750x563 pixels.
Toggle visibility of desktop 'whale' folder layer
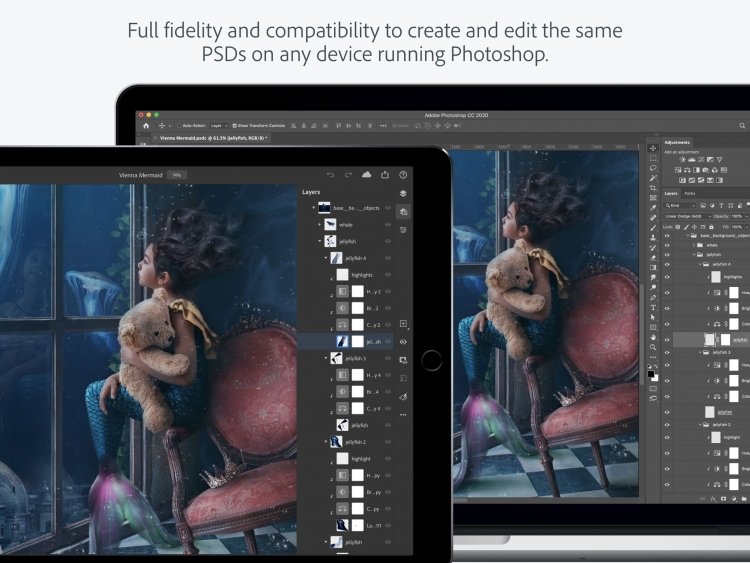667,245
